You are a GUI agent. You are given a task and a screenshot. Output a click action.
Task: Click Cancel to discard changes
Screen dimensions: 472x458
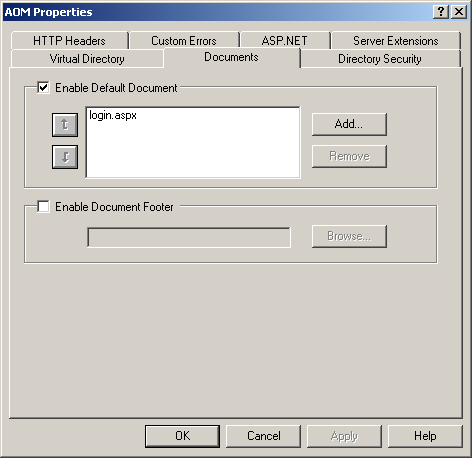(x=263, y=436)
